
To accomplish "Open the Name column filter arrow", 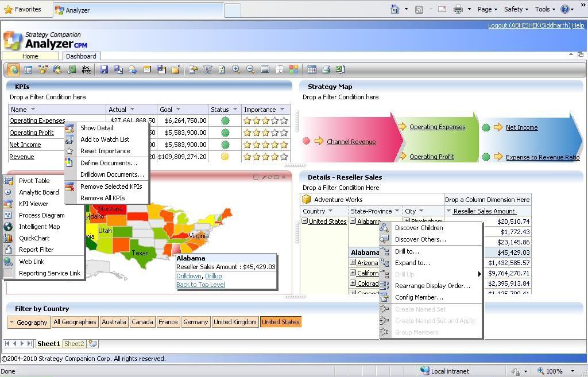I will (x=33, y=109).
